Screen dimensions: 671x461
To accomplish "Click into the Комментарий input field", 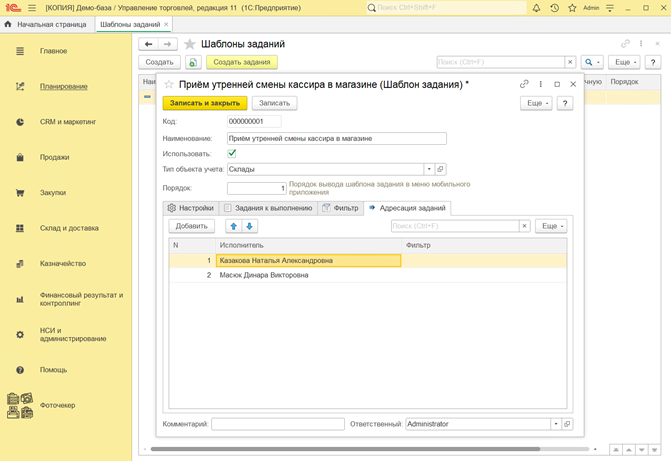I will point(277,424).
